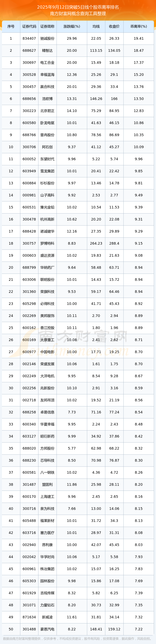Click stock name 园林股份

pos(47,581)
